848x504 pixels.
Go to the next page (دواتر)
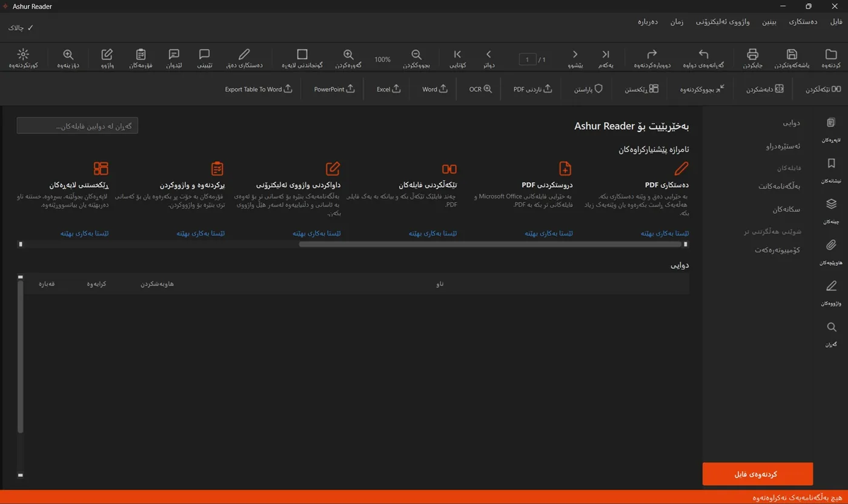(489, 58)
